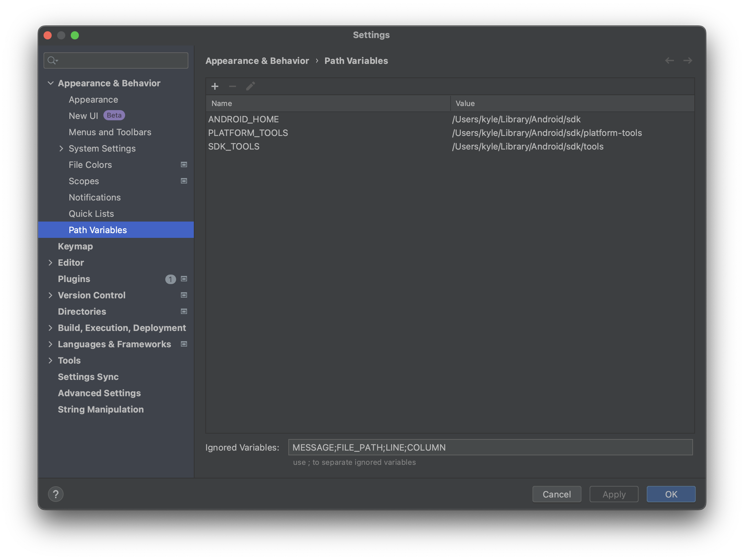Select the PLATFORM_TOOLS variable row
The width and height of the screenshot is (744, 560).
tap(449, 132)
